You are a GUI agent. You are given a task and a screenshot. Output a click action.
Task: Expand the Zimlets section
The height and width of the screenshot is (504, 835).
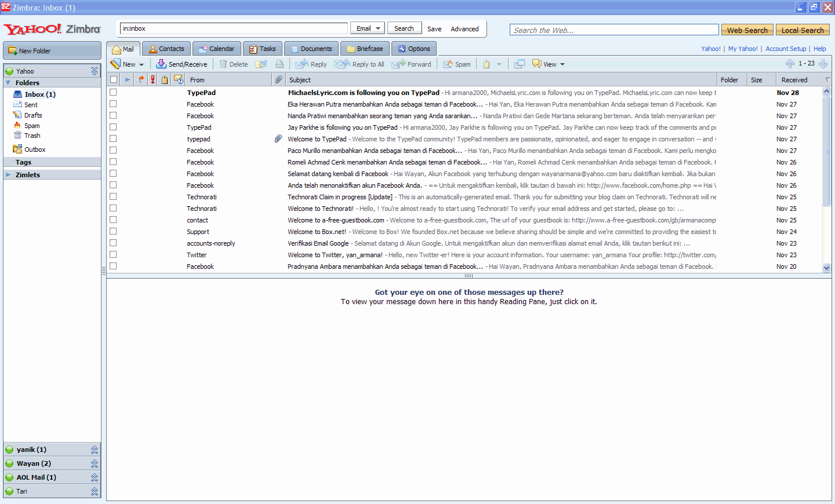coord(8,174)
